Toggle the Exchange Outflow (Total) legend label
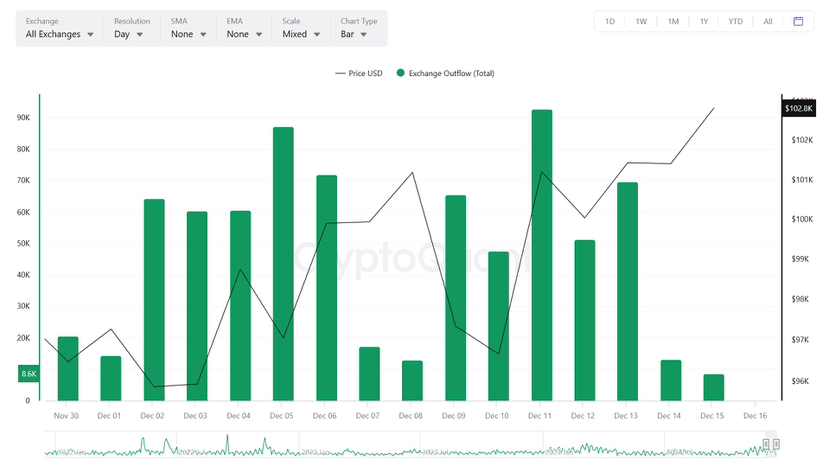The height and width of the screenshot is (466, 829). pos(451,73)
